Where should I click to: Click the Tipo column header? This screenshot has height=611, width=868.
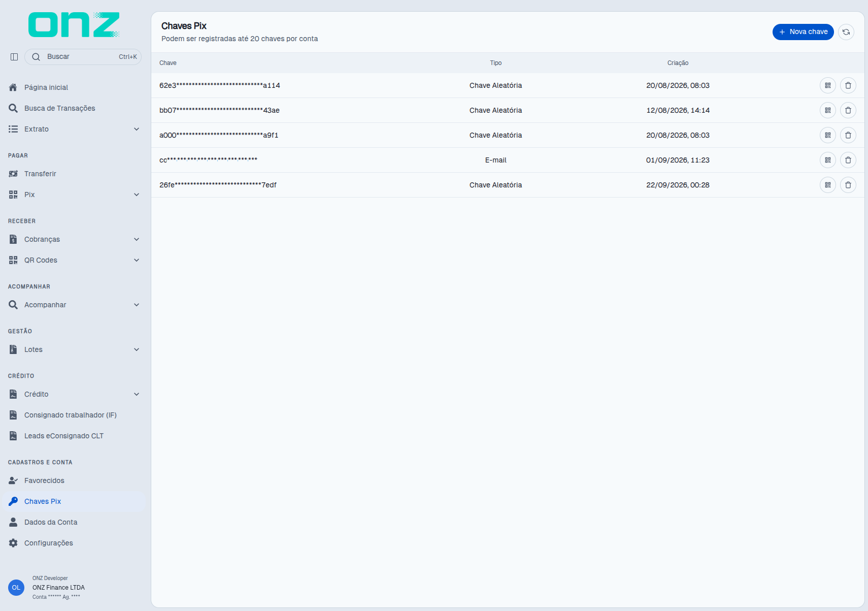click(496, 63)
